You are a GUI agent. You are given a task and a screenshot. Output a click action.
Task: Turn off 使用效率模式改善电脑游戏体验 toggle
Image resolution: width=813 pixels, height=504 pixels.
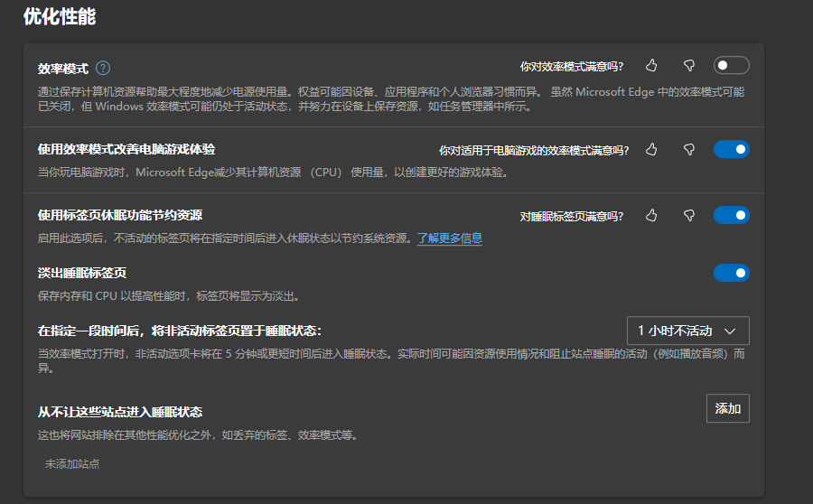pyautogui.click(x=731, y=150)
